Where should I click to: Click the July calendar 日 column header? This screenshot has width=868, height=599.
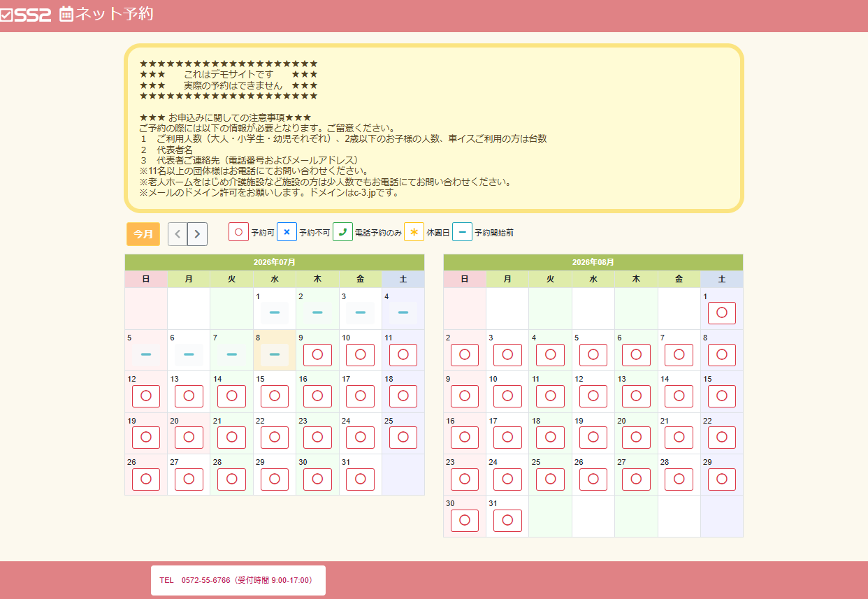(x=146, y=279)
